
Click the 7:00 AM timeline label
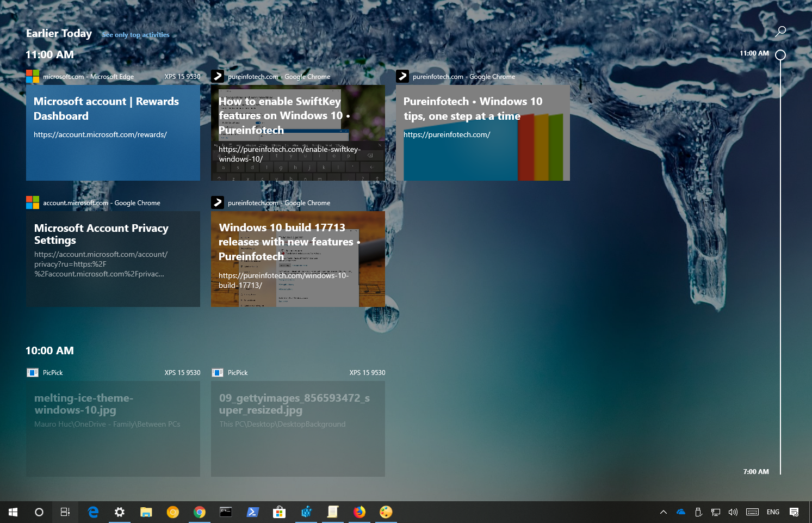tap(756, 472)
